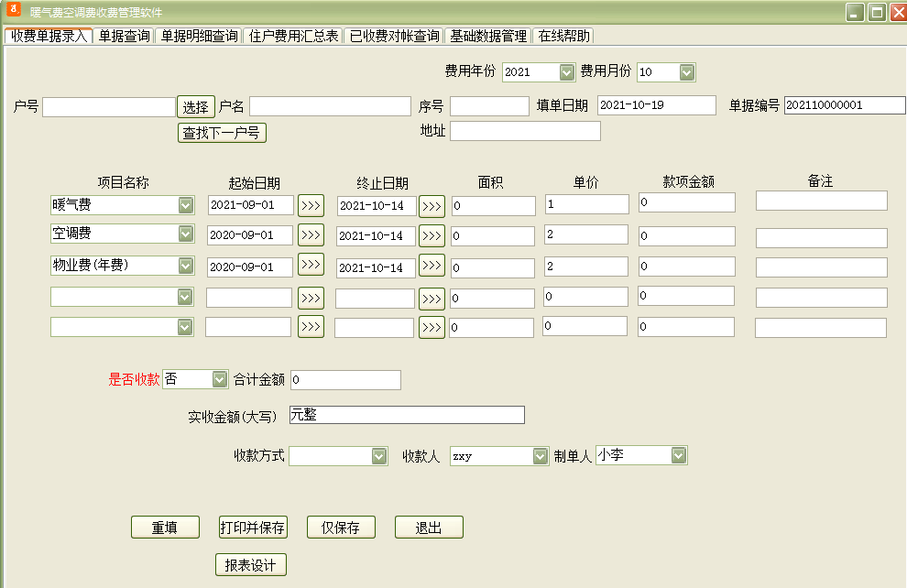907x588 pixels.
Task: Click the >>> button beside 暖气费 start date
Action: click(311, 205)
